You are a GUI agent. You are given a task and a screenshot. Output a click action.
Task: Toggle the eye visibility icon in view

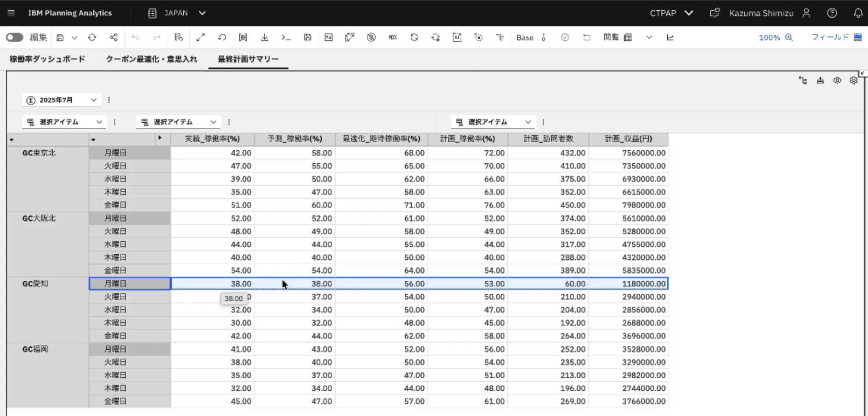[837, 80]
